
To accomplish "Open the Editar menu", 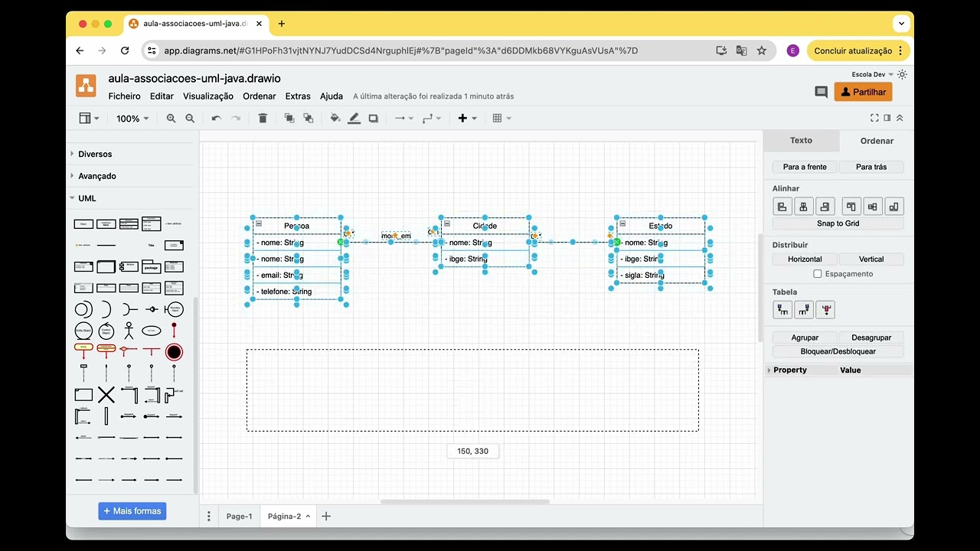I will point(162,96).
